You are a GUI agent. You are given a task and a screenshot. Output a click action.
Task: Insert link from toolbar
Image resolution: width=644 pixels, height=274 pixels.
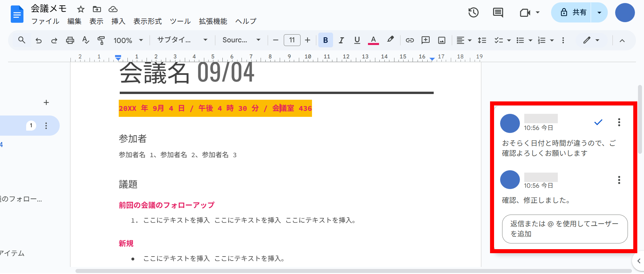[x=410, y=40]
